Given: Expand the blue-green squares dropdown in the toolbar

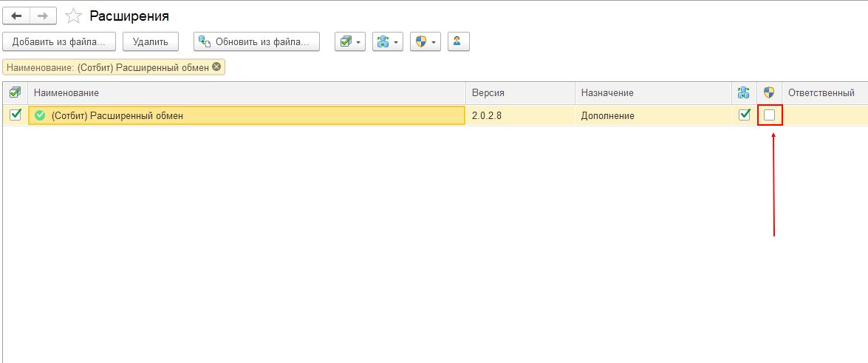Looking at the screenshot, I should pyautogui.click(x=388, y=42).
